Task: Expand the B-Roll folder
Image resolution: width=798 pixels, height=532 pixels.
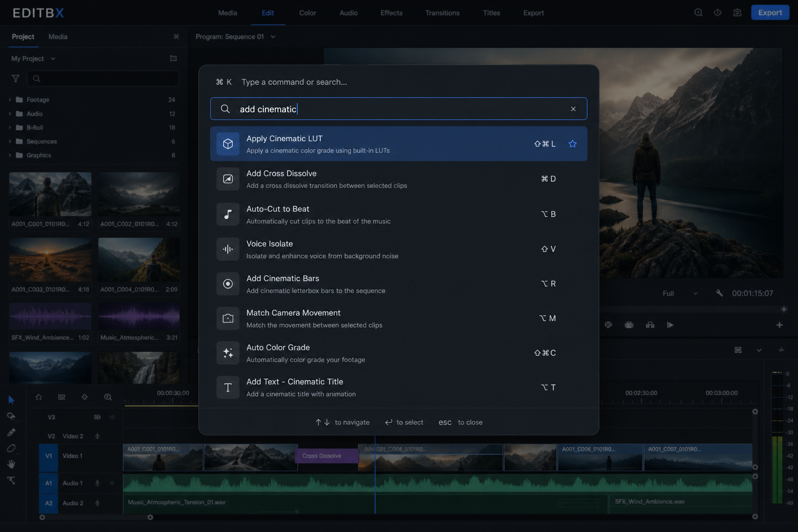Action: click(x=10, y=127)
